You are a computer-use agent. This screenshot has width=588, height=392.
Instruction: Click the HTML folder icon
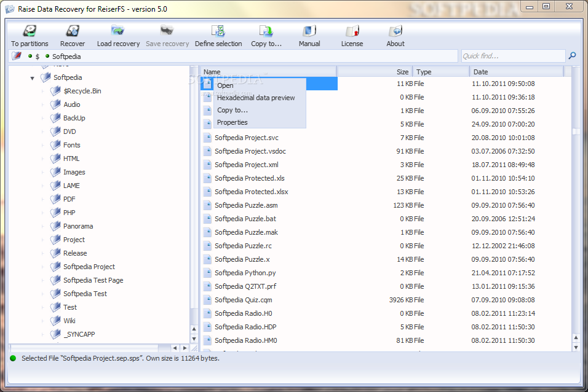click(55, 158)
